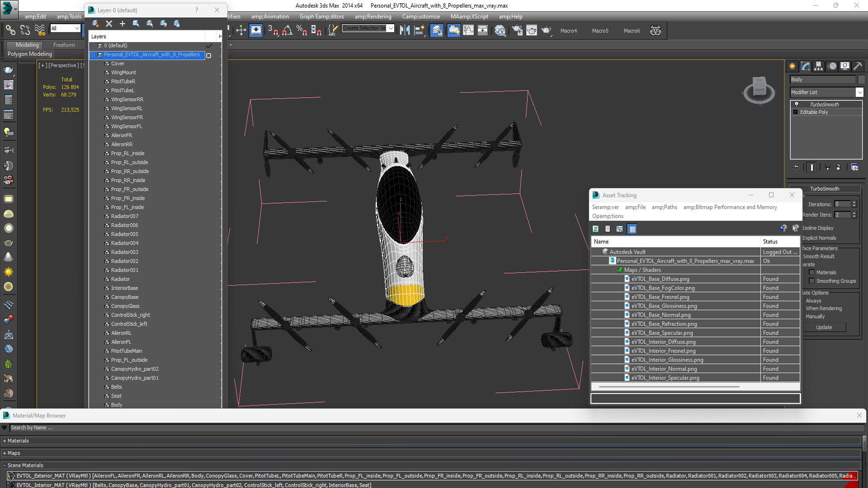868x488 pixels.
Task: Open the MAXScript menu
Action: pyautogui.click(x=469, y=17)
